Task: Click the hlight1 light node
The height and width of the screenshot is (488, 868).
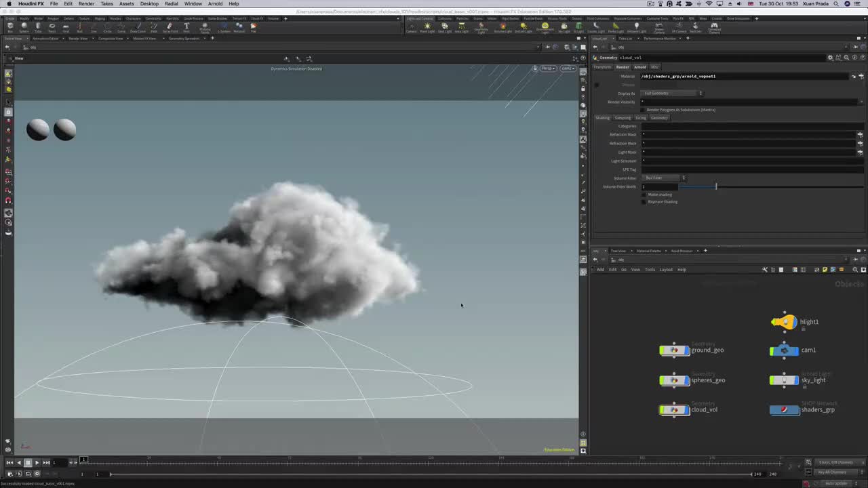Action: (x=785, y=322)
